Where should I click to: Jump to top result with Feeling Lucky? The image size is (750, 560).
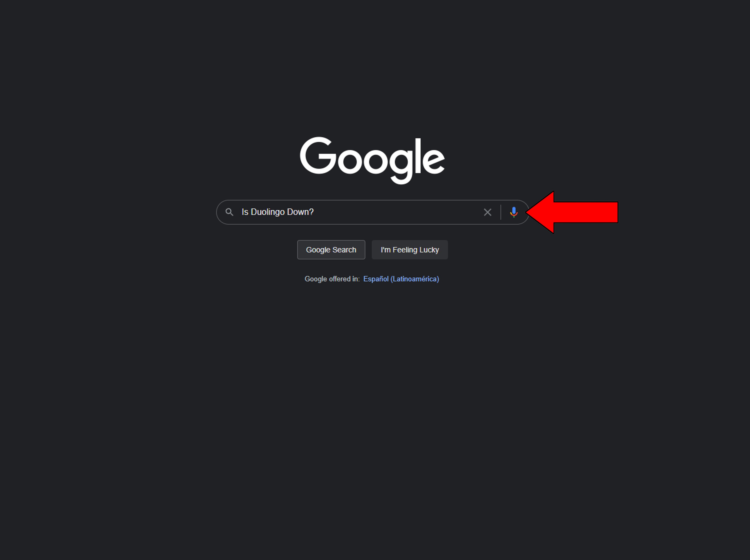(x=410, y=250)
